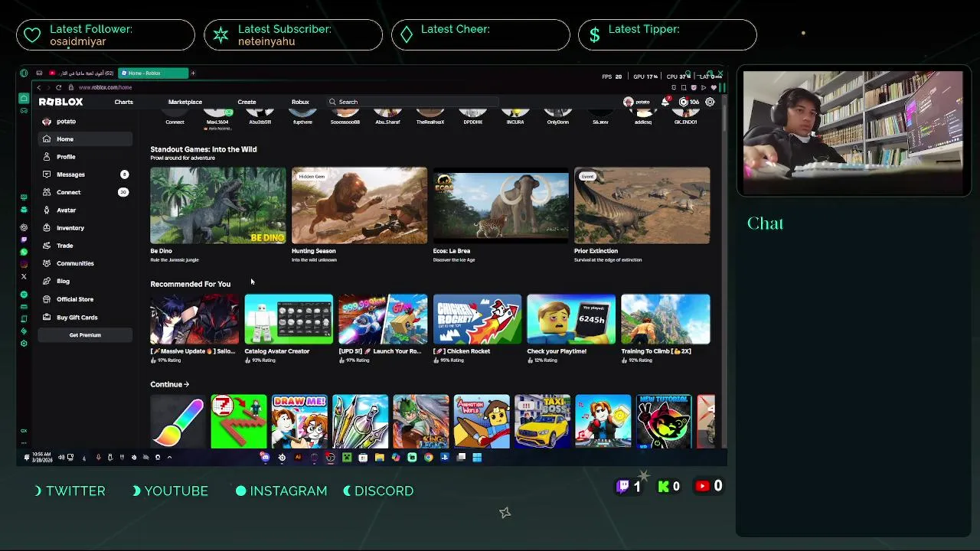The width and height of the screenshot is (980, 551).
Task: Reload the page with browser refresh icon
Action: point(58,87)
